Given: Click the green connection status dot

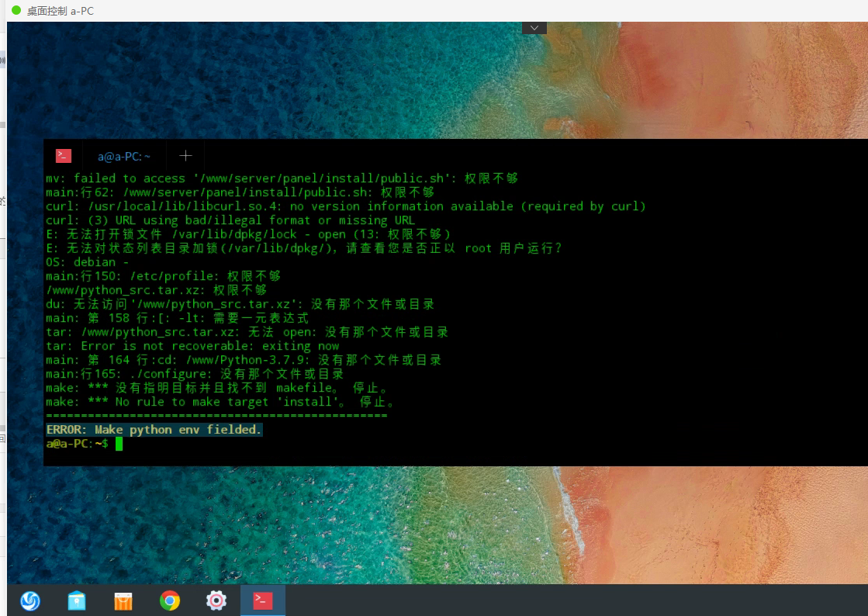Looking at the screenshot, I should 16,11.
